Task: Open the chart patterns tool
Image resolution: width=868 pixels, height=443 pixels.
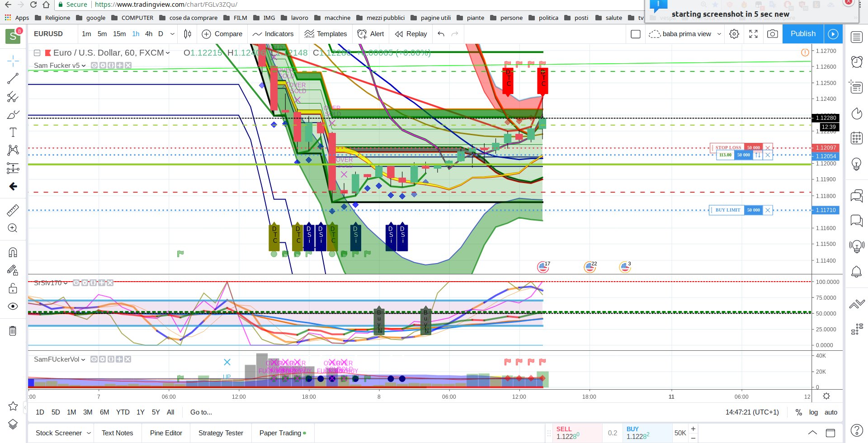Action: coord(13,150)
